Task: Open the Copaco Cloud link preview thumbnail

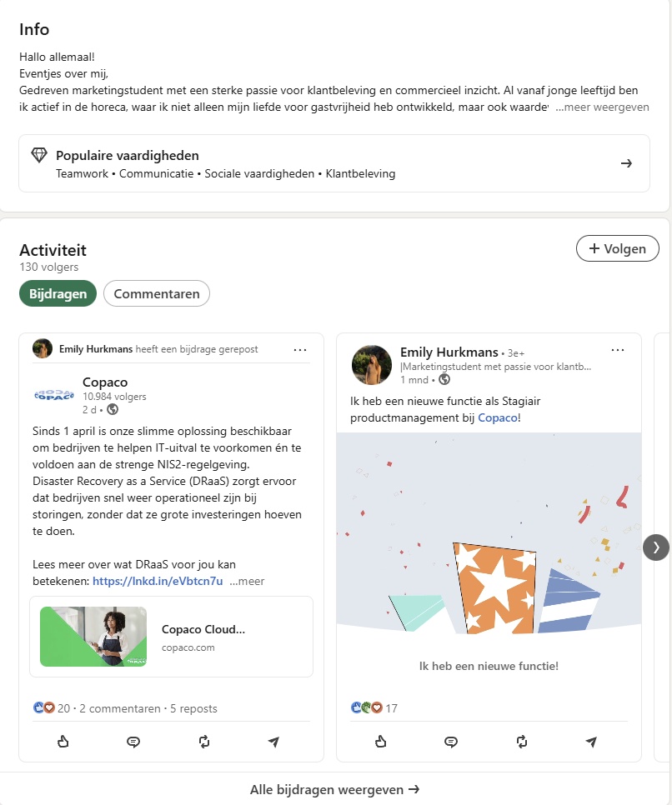Action: click(93, 637)
